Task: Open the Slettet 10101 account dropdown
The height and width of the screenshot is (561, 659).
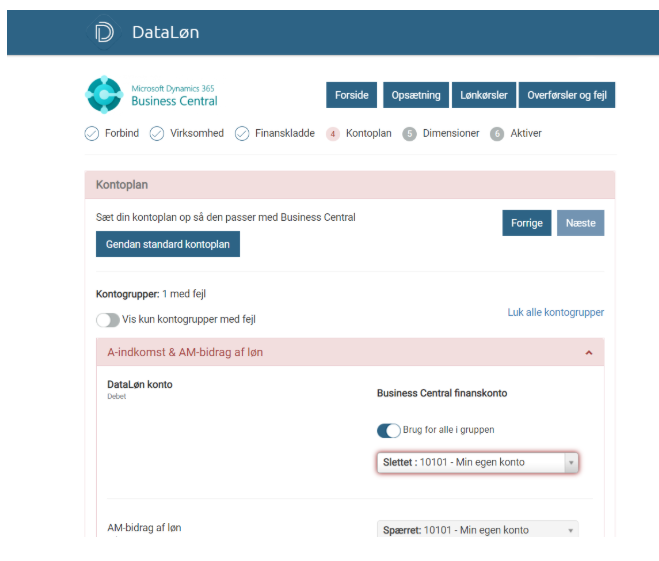Action: click(x=477, y=462)
